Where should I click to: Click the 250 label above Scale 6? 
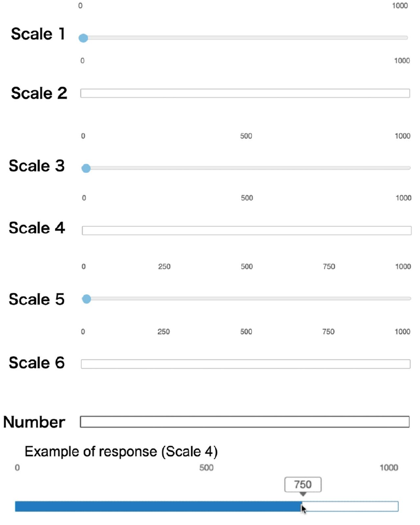coord(164,332)
